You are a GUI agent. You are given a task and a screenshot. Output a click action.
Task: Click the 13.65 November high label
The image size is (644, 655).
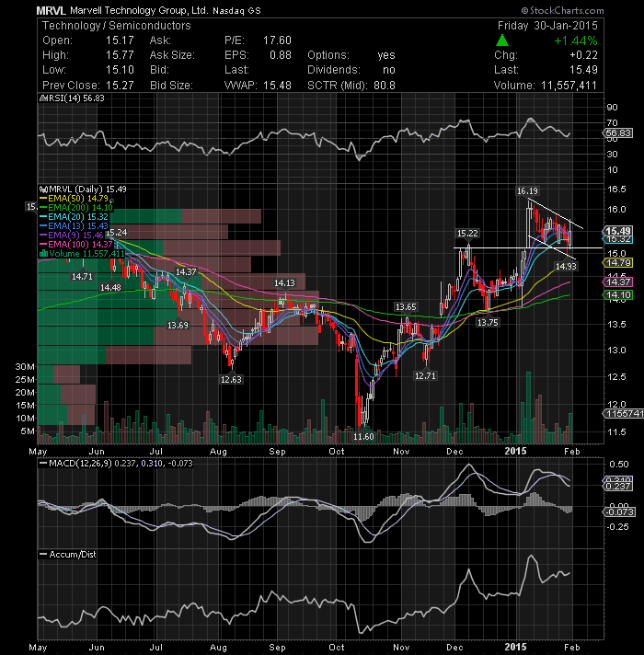[406, 307]
